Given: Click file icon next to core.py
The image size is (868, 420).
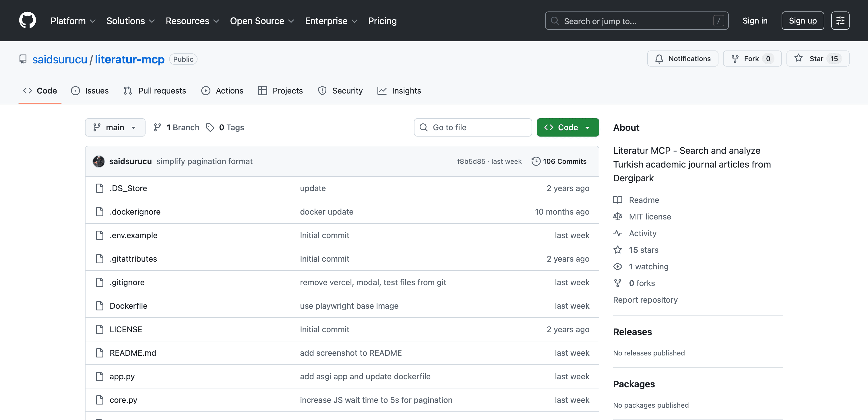Looking at the screenshot, I should tap(99, 400).
